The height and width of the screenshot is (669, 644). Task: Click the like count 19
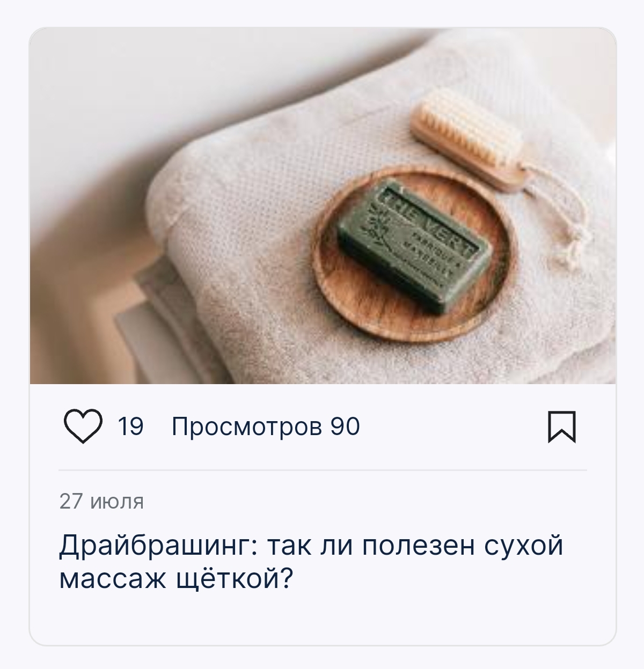(130, 427)
